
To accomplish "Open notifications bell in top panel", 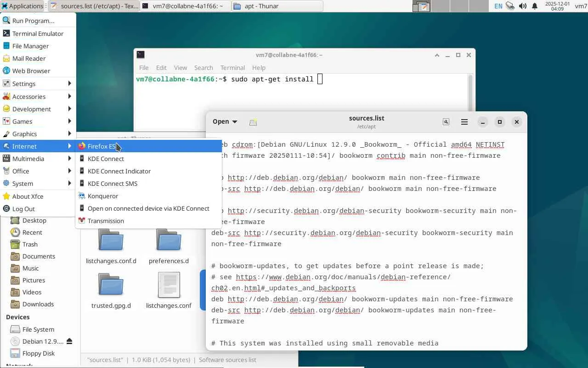I will (x=535, y=6).
